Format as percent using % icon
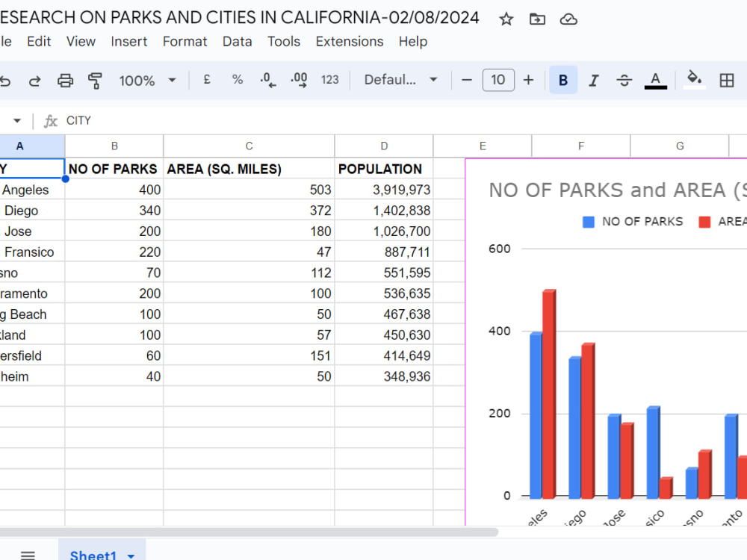The image size is (747, 560). (x=238, y=80)
